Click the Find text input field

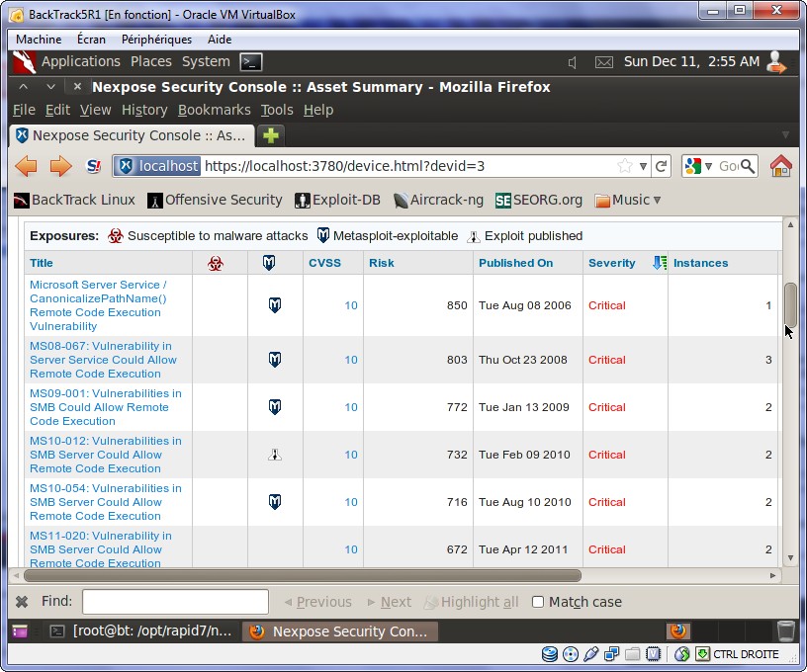point(175,602)
